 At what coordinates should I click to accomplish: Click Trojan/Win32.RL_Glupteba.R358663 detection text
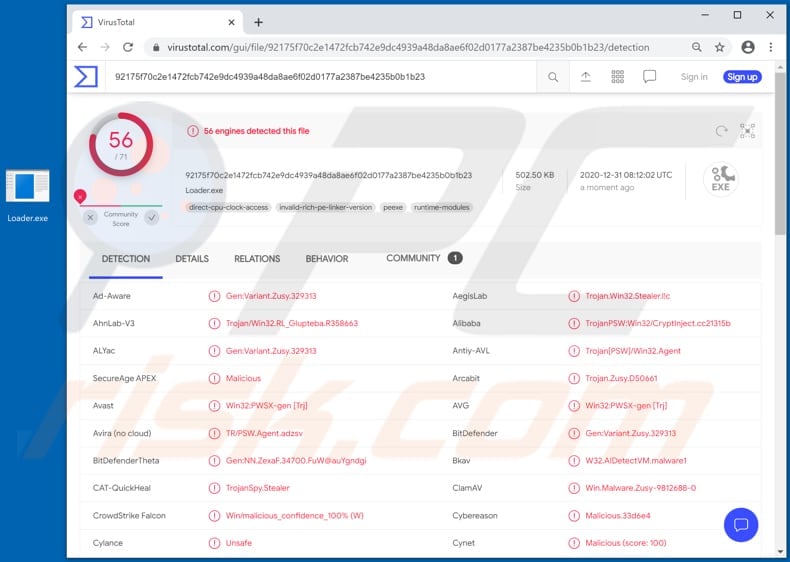pyautogui.click(x=292, y=324)
